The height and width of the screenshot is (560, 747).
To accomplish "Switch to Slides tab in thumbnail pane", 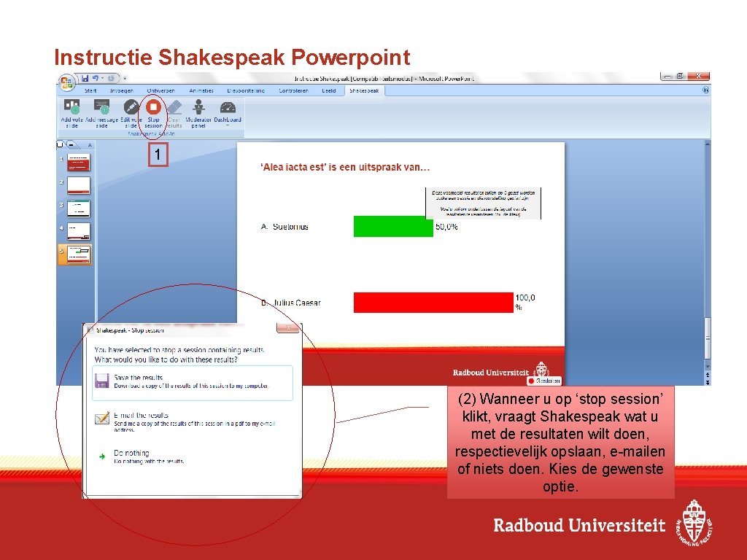I will click(60, 144).
